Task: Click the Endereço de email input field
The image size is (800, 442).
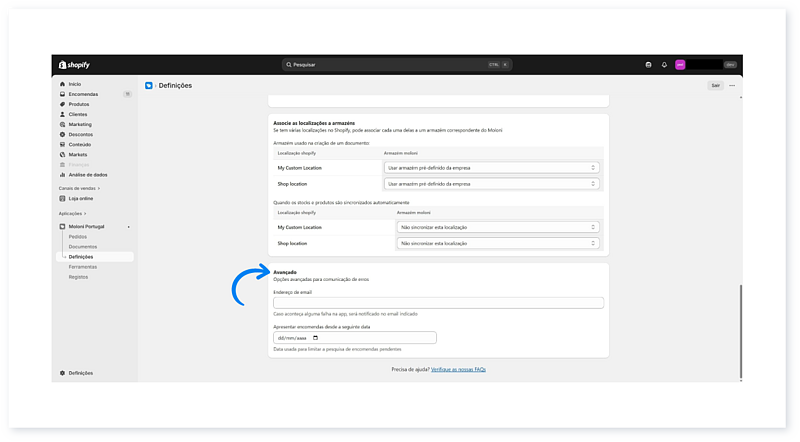Action: point(438,303)
